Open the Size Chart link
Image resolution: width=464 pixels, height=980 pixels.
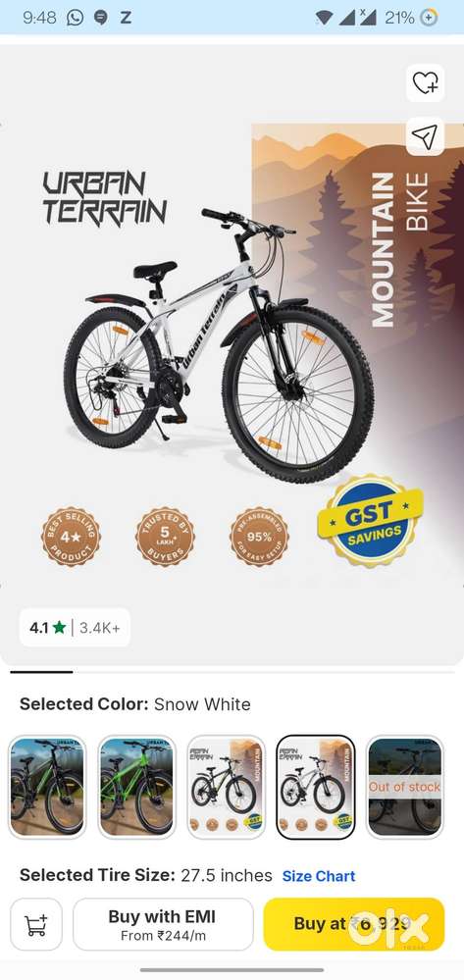point(319,876)
